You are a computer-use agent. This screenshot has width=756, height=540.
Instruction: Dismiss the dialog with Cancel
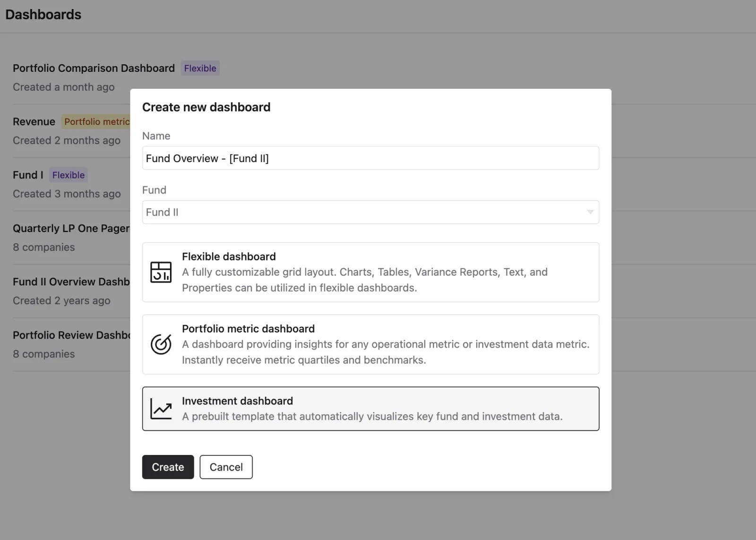click(x=226, y=467)
